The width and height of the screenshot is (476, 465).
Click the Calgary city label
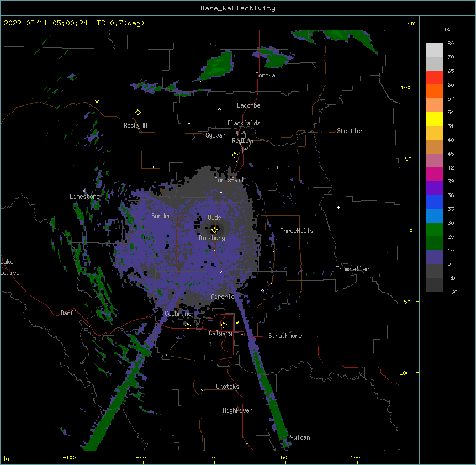220,333
